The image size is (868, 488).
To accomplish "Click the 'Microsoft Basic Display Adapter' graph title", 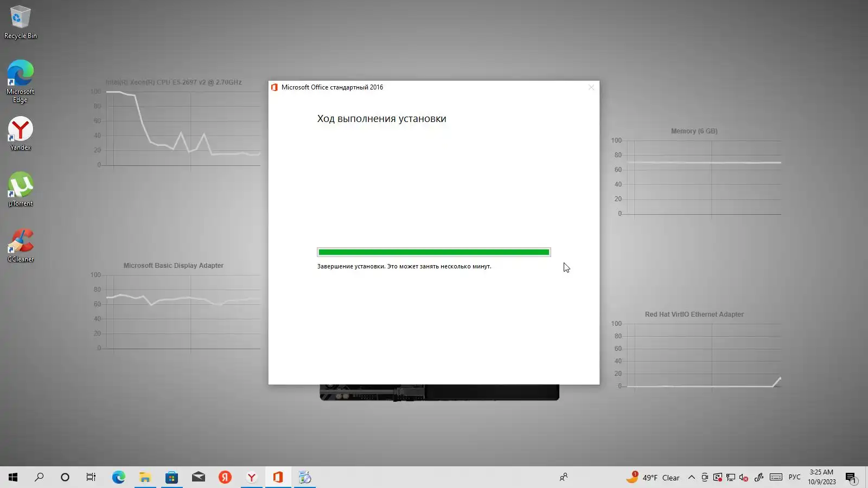I will (173, 266).
